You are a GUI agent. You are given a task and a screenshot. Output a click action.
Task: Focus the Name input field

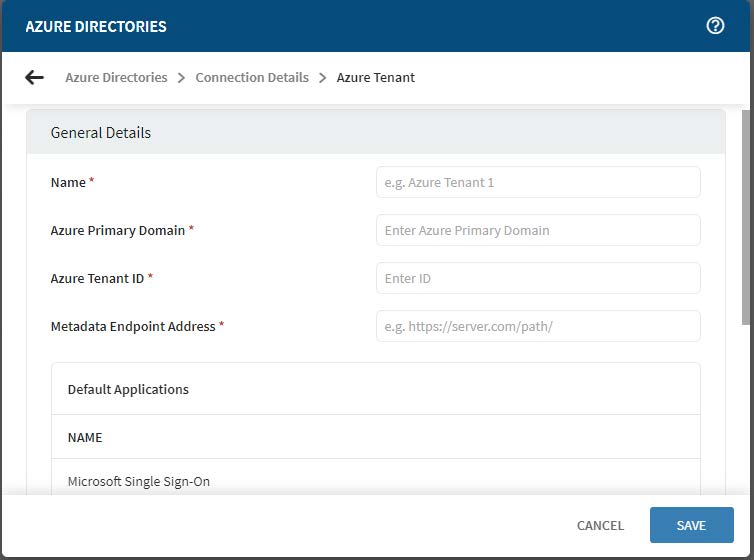pos(538,182)
